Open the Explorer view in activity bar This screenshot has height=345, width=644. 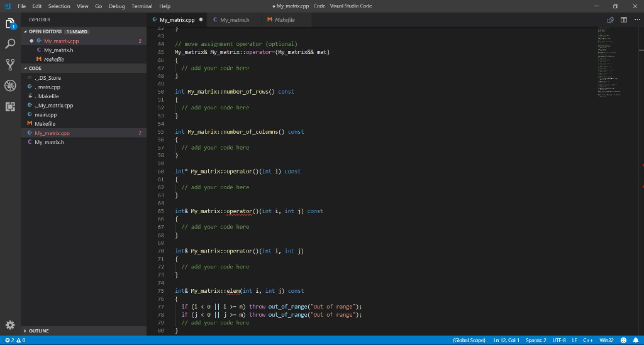10,23
